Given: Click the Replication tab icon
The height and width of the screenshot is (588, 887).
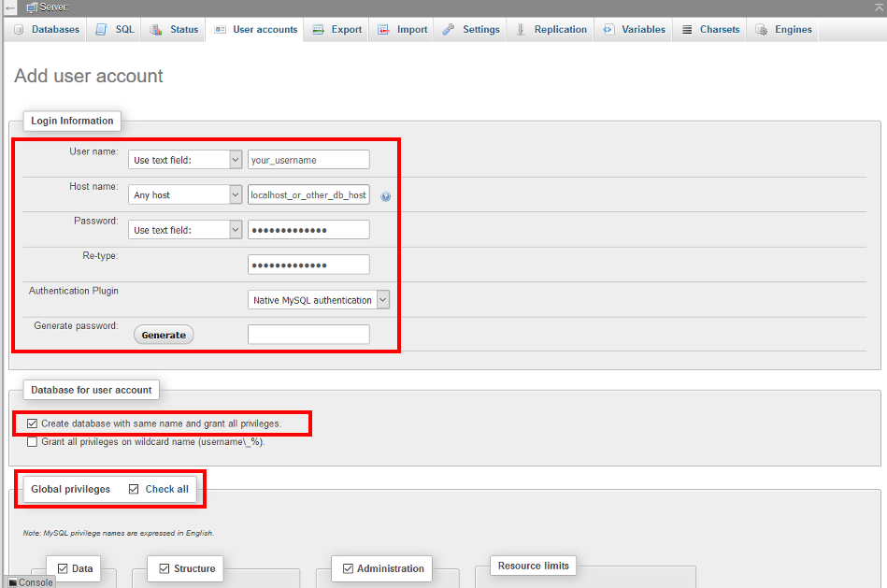Looking at the screenshot, I should click(x=521, y=30).
